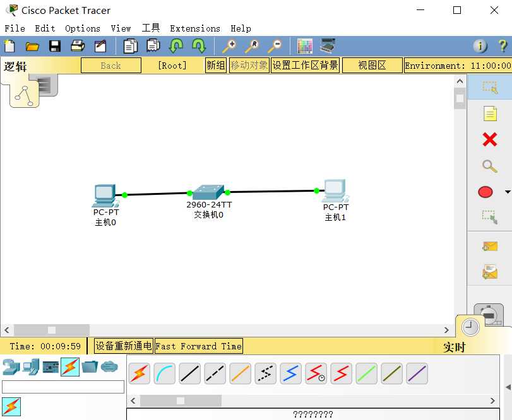
Task: Select Connections lightning category
Action: 70,367
